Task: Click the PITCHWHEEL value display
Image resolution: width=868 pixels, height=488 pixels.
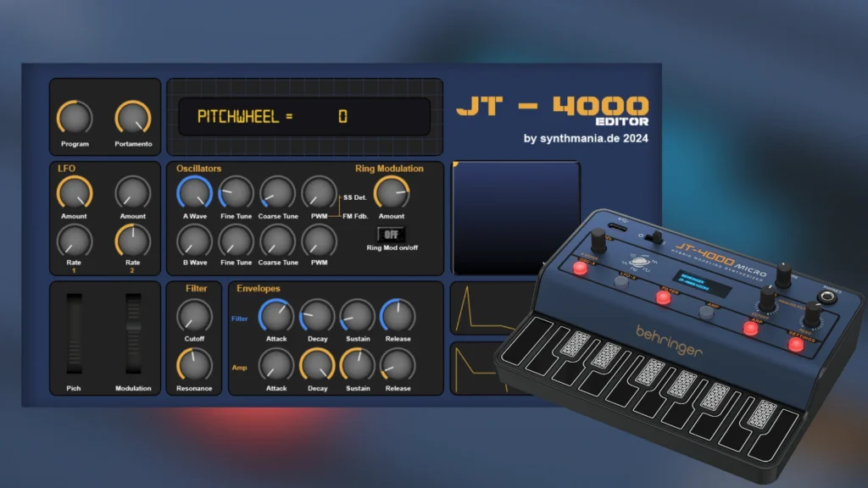Action: click(x=303, y=117)
